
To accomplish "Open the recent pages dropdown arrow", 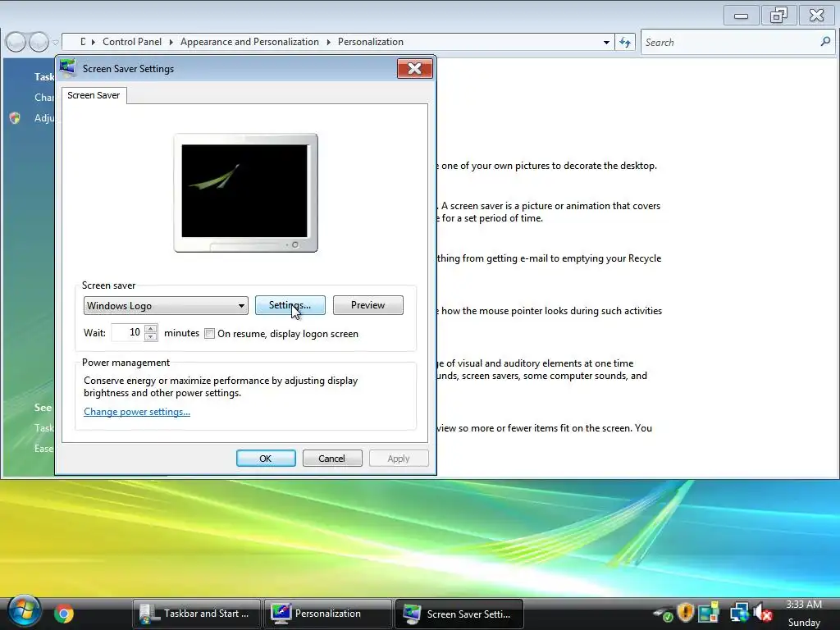I will (x=55, y=43).
